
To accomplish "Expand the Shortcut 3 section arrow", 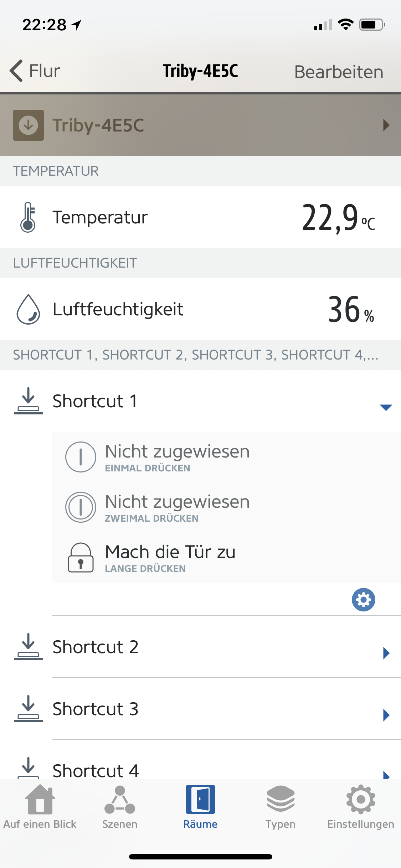I will point(386,715).
